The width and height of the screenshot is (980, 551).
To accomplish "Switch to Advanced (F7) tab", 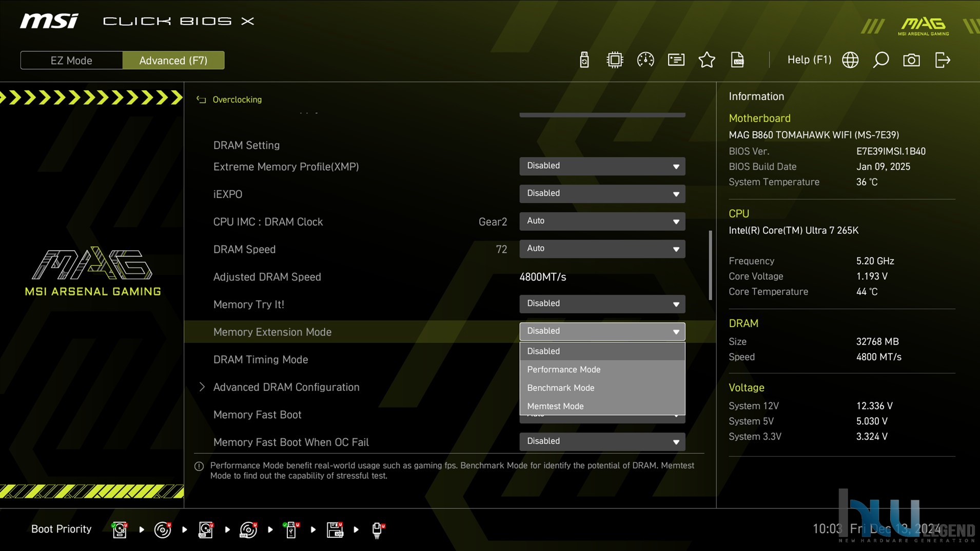I will point(173,60).
